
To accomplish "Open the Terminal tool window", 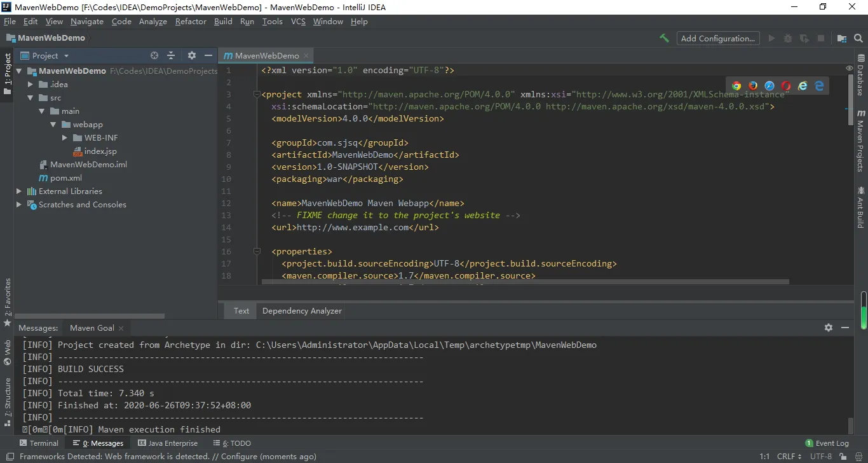I will 39,443.
